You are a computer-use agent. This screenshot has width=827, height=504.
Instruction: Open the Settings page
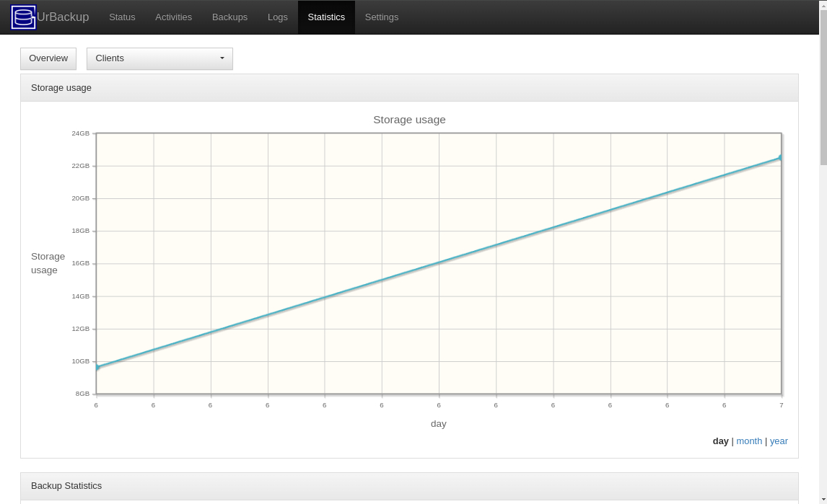[x=382, y=17]
